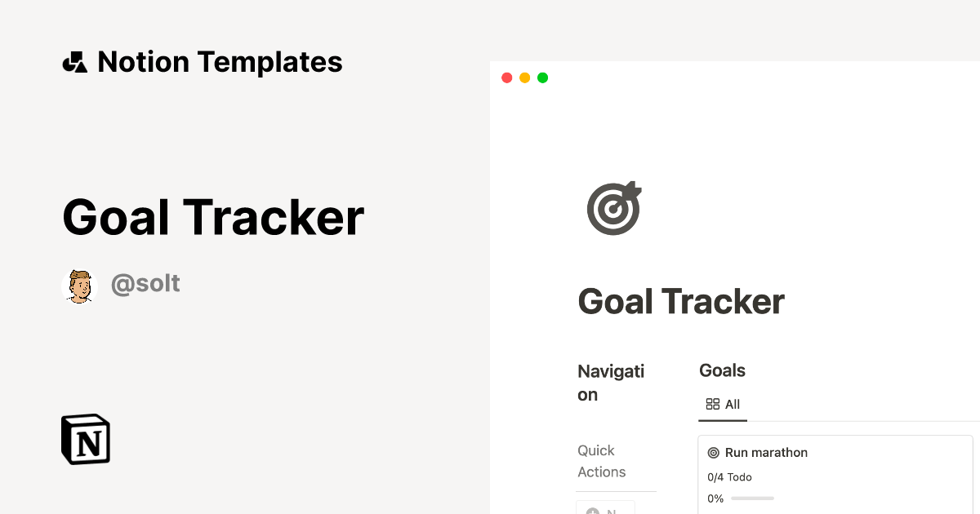Click the Goals heading
980x514 pixels.
[722, 370]
